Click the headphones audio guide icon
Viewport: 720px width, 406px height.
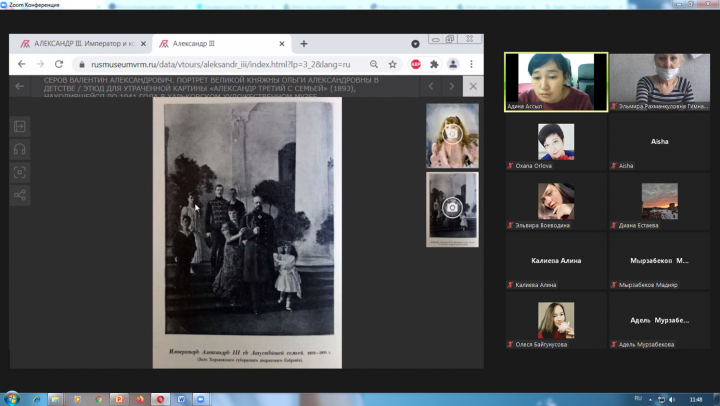20,150
